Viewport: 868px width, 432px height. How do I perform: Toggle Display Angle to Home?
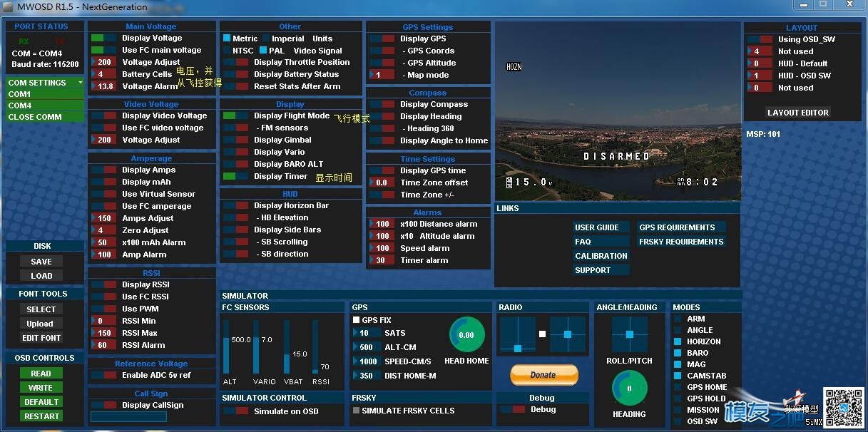coord(382,140)
